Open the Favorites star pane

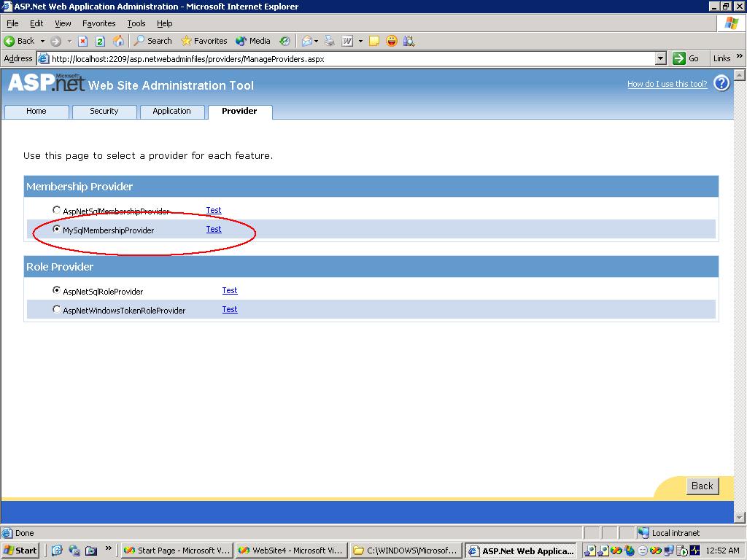pos(204,41)
